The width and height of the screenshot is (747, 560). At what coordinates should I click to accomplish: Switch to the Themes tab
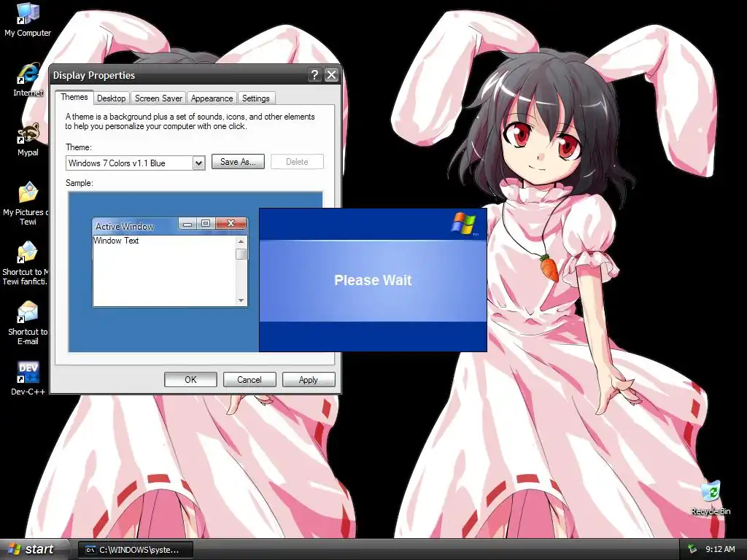point(74,97)
